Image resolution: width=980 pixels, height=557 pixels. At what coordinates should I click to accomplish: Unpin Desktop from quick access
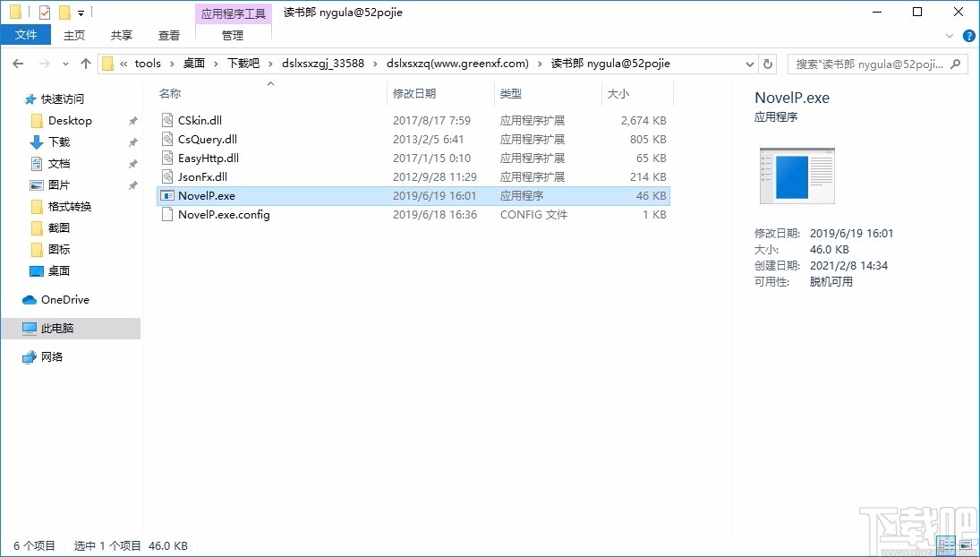(x=132, y=120)
